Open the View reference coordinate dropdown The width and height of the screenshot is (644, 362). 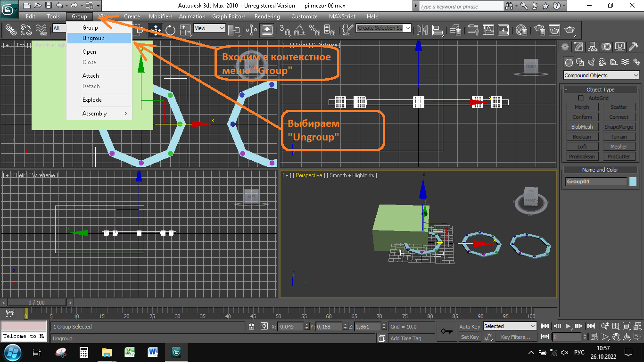coord(210,28)
